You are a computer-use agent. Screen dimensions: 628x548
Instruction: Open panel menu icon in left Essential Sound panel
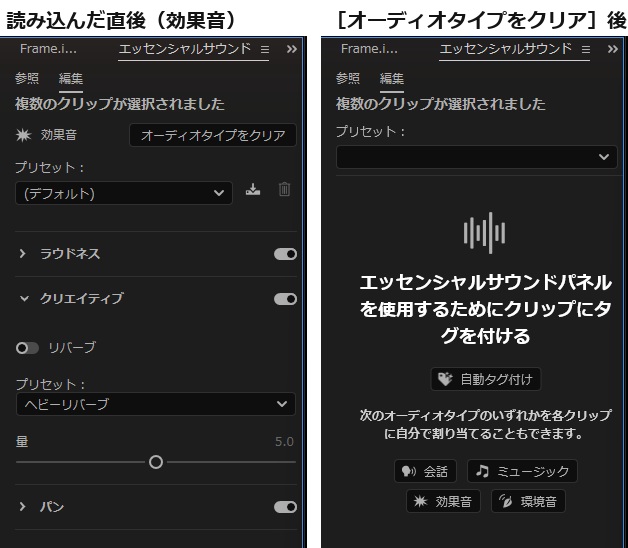pos(265,49)
